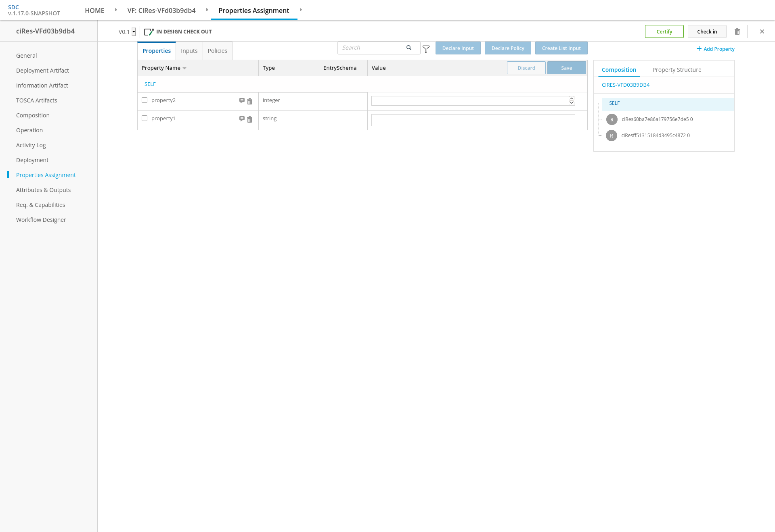Click the plus icon for Add Property
Image resolution: width=775 pixels, height=532 pixels.
(699, 48)
